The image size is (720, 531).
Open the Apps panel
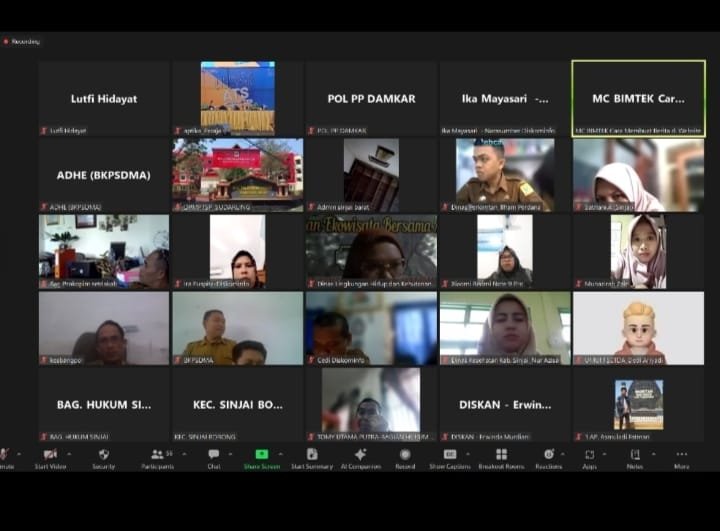(x=590, y=455)
